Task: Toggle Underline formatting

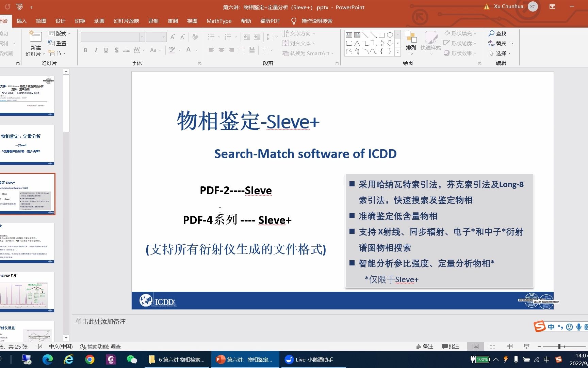Action: (x=106, y=50)
